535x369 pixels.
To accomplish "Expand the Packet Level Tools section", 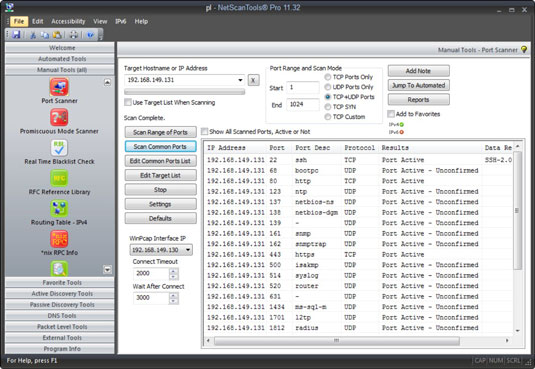I will pos(60,327).
